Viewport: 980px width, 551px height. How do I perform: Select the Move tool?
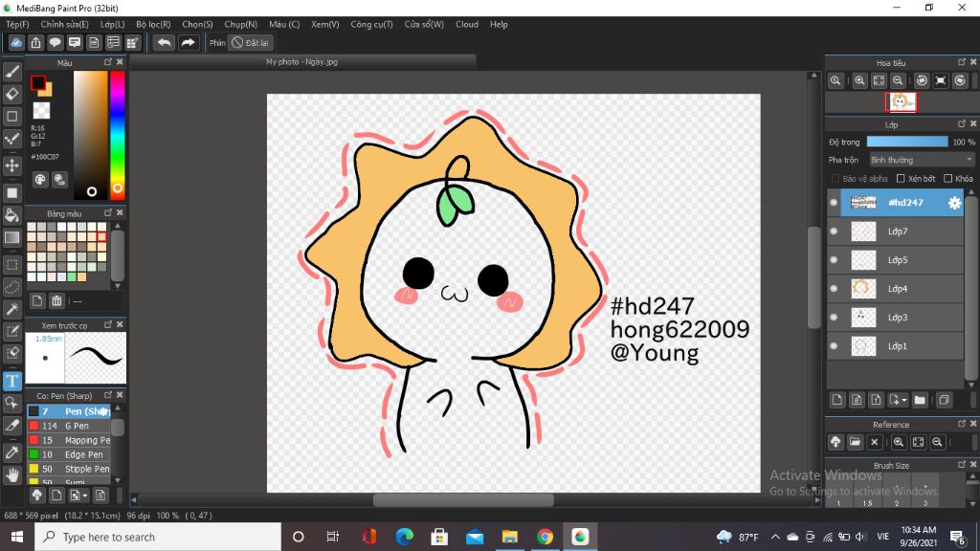coord(11,165)
